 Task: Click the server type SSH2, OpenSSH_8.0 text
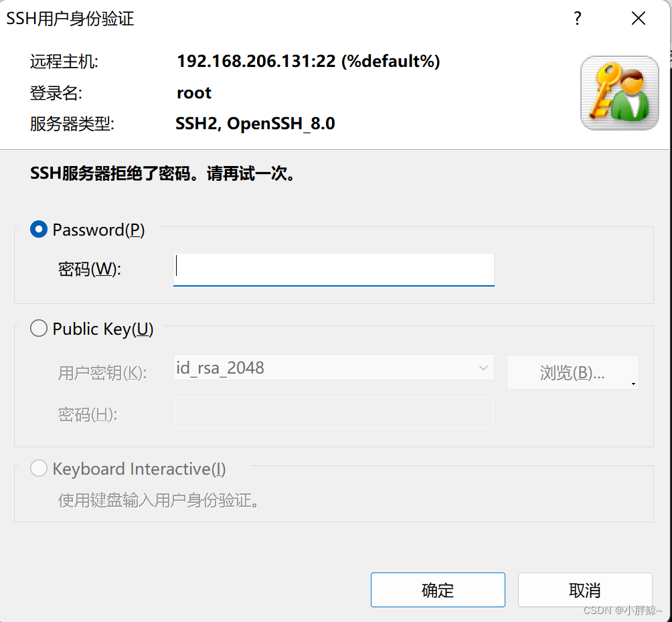(x=255, y=124)
